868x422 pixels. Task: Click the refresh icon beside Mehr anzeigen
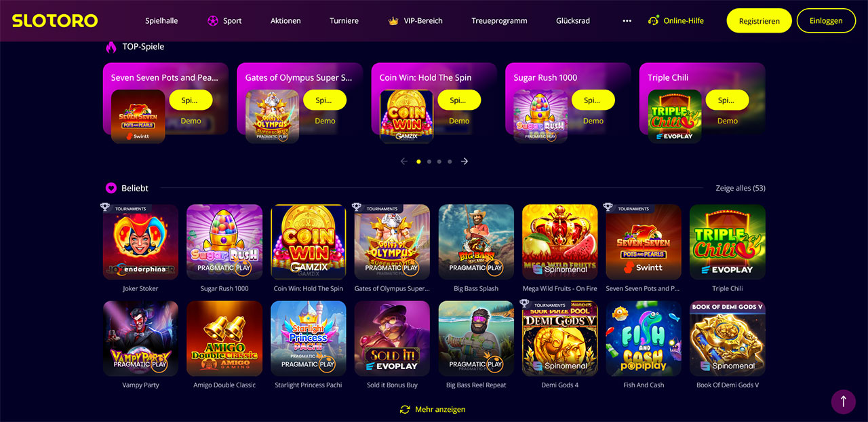406,409
